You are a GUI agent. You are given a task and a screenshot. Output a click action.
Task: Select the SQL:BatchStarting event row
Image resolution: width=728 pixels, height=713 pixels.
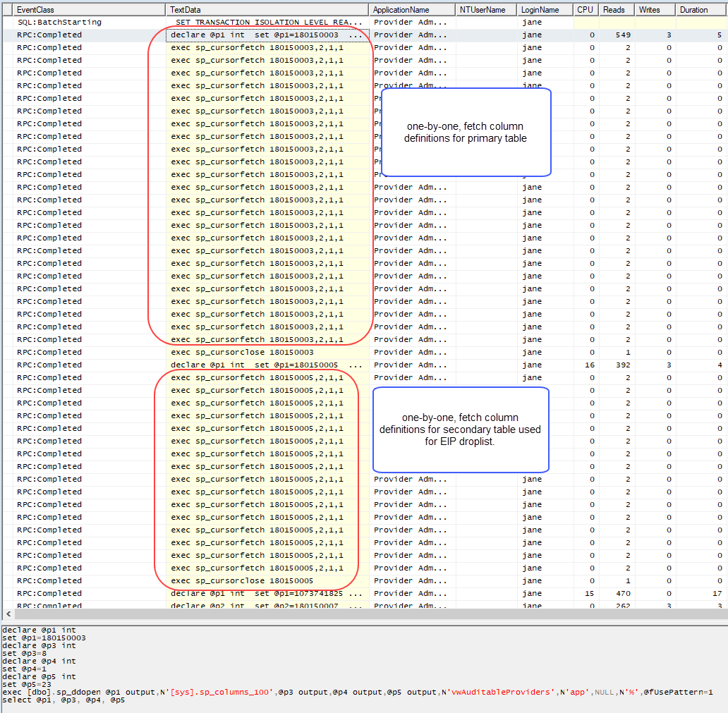point(59,23)
